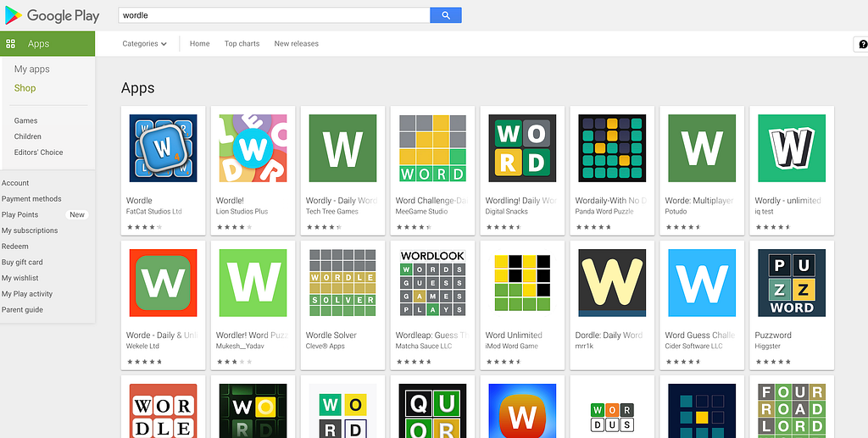Click FatCat Studios Ltd developer name
Viewport: 868px width, 438px height.
[x=154, y=212]
